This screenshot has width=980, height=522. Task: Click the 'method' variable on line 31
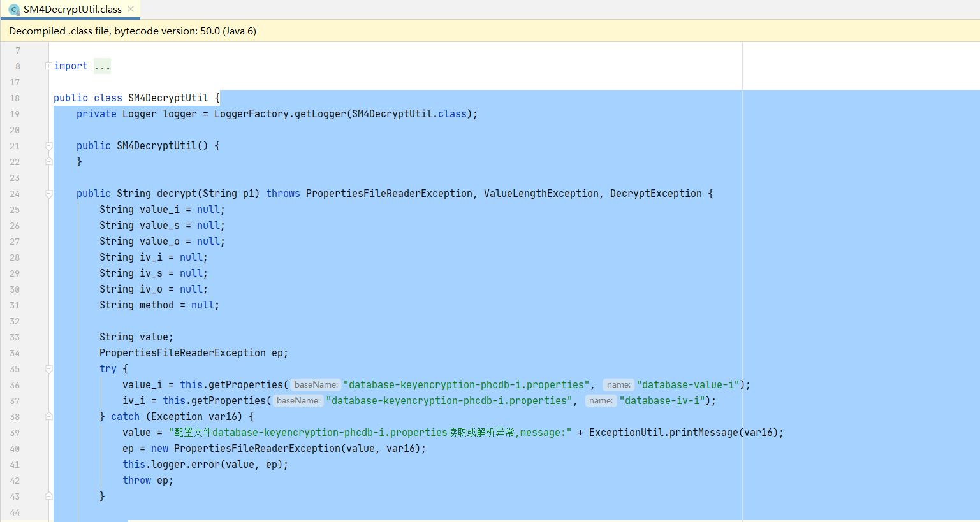click(157, 305)
